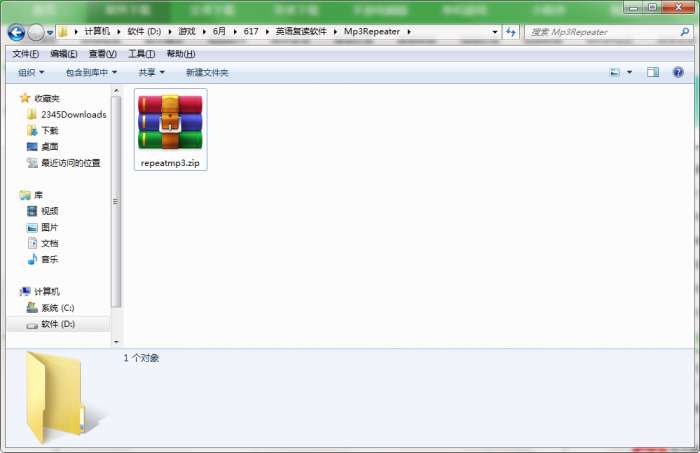This screenshot has width=700, height=453.
Task: Change view with the view icon
Action: point(615,72)
